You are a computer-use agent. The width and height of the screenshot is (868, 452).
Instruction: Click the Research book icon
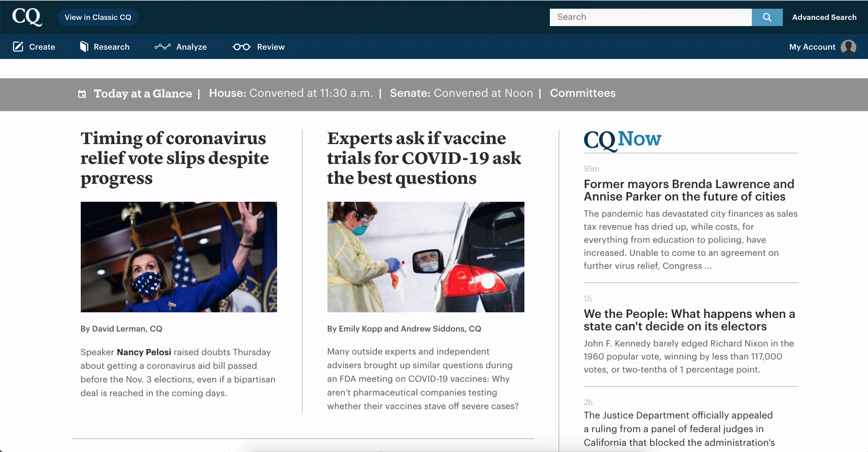pyautogui.click(x=85, y=47)
